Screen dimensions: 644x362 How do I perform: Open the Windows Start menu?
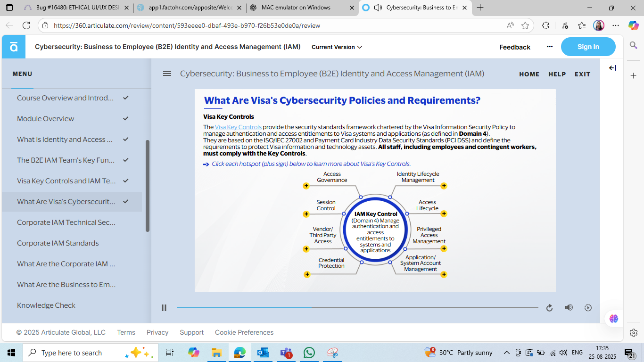tap(11, 353)
